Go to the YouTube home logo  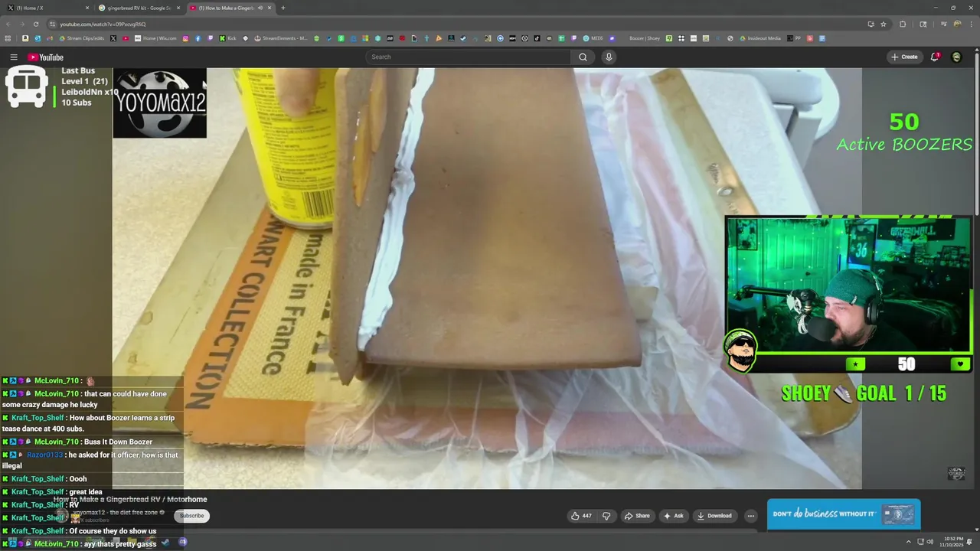tap(45, 57)
